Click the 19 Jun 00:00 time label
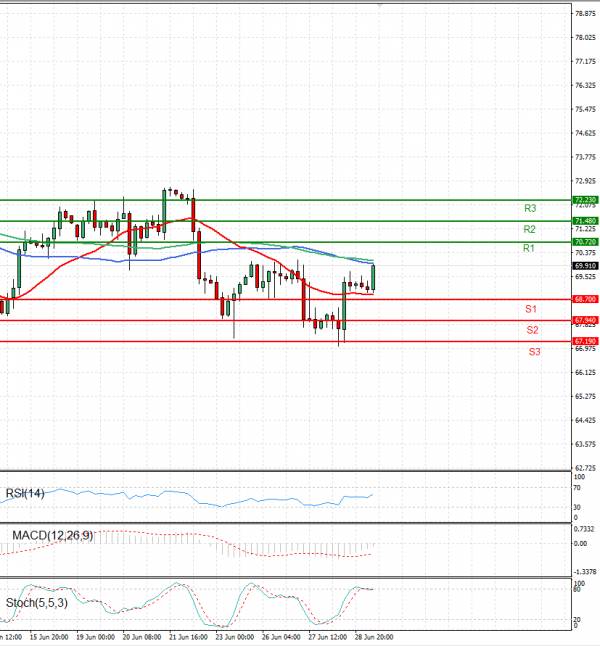The width and height of the screenshot is (600, 646). tap(95, 637)
